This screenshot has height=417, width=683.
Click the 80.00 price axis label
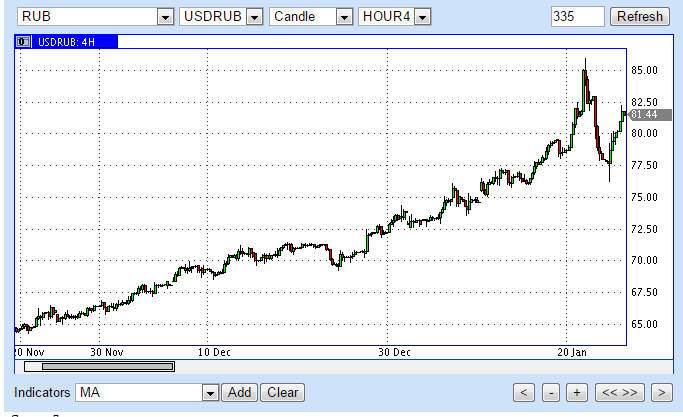pyautogui.click(x=644, y=133)
